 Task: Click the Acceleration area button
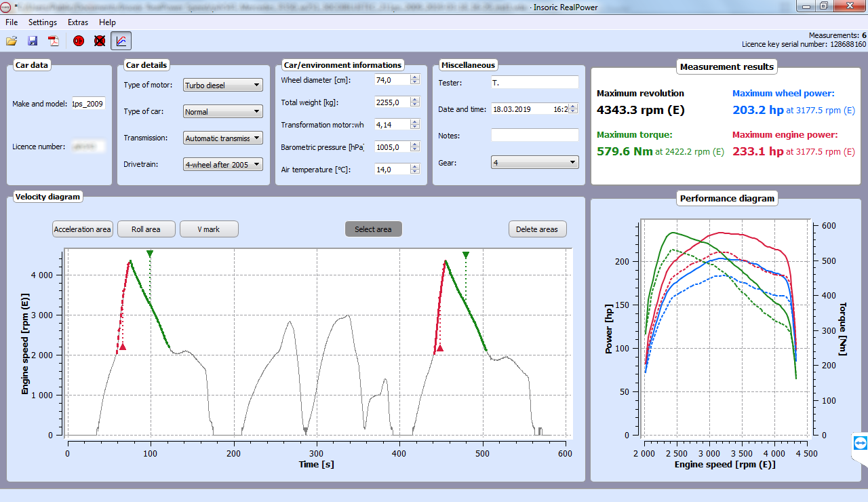pyautogui.click(x=82, y=229)
